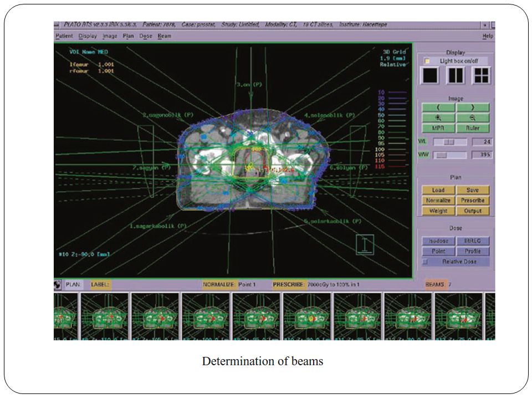Viewport: 532px width, 399px height.
Task: Select the fifth CT slice thumbnail
Action: click(256, 316)
